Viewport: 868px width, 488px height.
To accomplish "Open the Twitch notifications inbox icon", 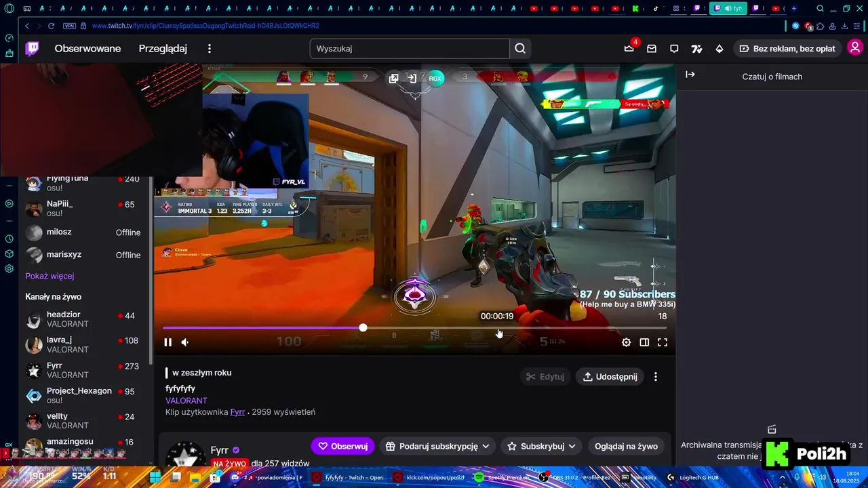I will pyautogui.click(x=652, y=49).
